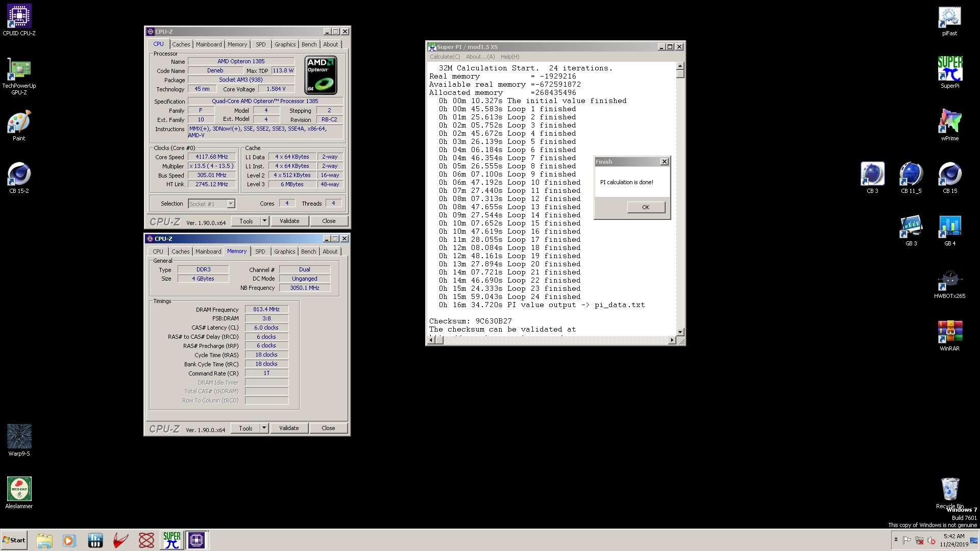Open the CB 15 desktop shortcut
Image resolution: width=980 pixels, height=551 pixels.
tap(950, 178)
